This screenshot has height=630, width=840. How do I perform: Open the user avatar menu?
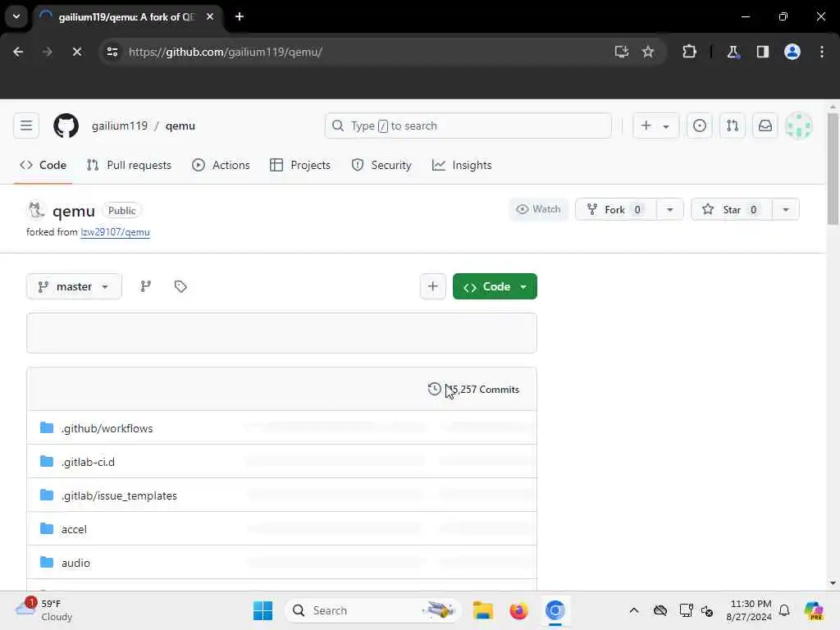799,126
